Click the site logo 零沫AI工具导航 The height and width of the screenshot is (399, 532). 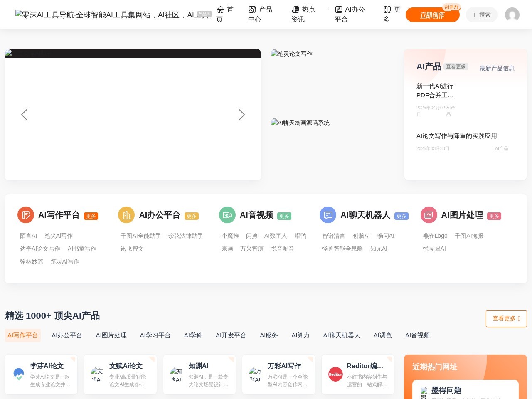coord(112,15)
